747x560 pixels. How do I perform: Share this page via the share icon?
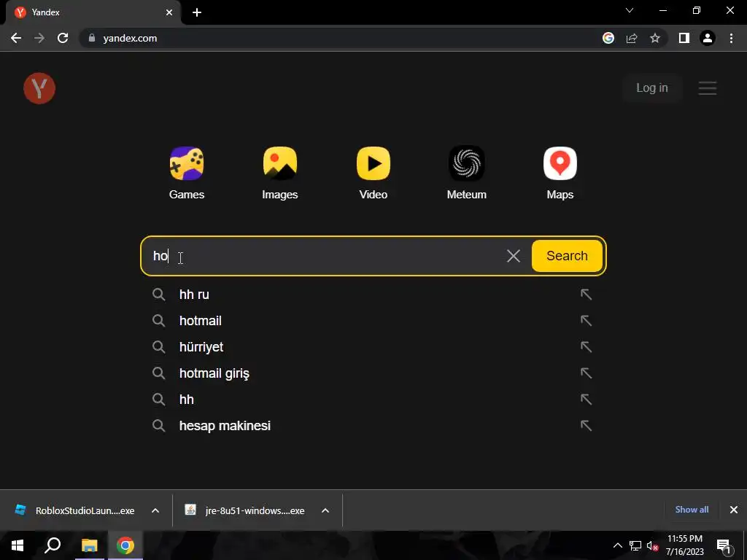[632, 38]
